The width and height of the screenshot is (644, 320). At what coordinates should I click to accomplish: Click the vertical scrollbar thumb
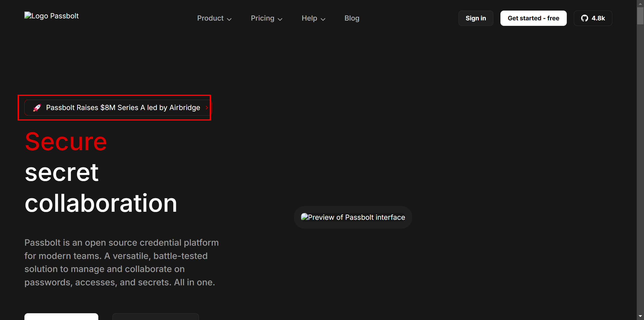[640, 16]
